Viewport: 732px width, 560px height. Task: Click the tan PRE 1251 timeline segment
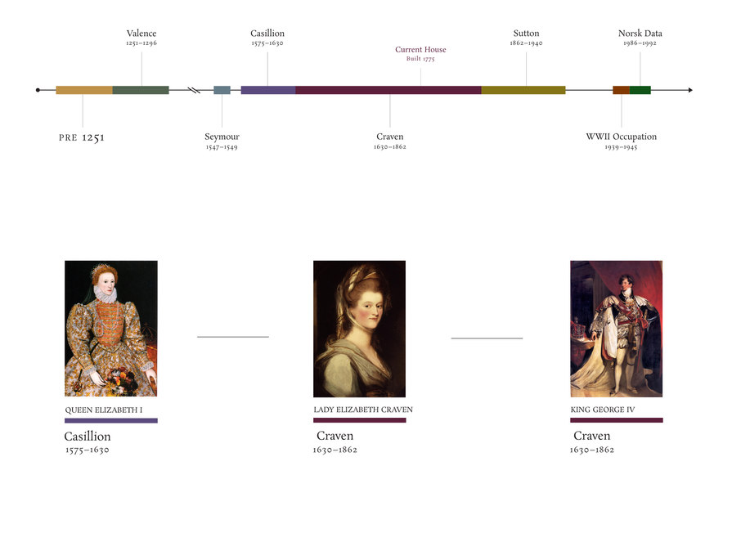click(84, 90)
